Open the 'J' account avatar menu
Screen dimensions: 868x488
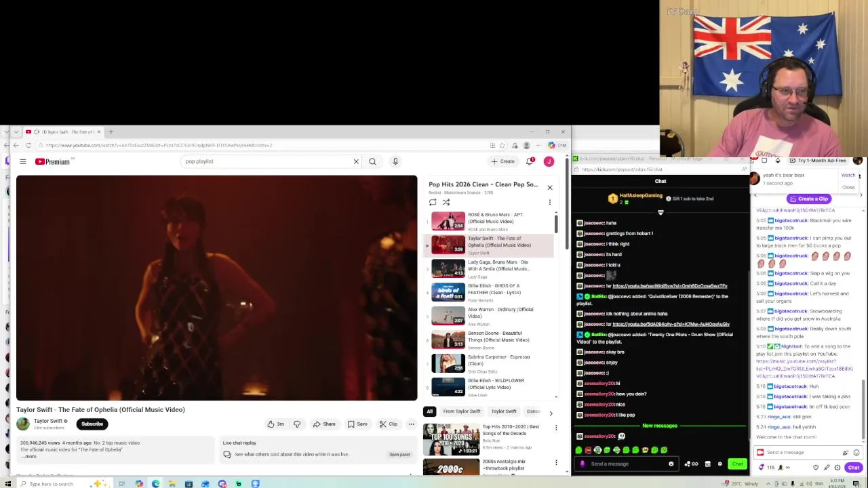(x=549, y=161)
